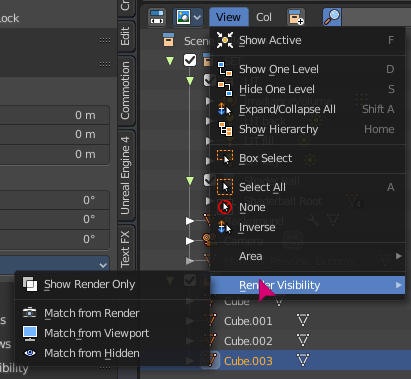411x379 pixels.
Task: Open the display mode dropdown
Action: coord(188,17)
